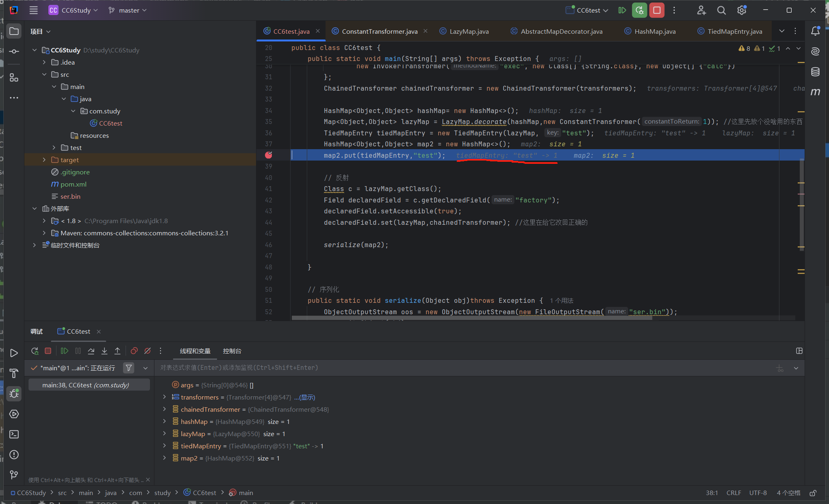Open the Services tool window
Viewport: 829px width, 504px height.
[14, 414]
